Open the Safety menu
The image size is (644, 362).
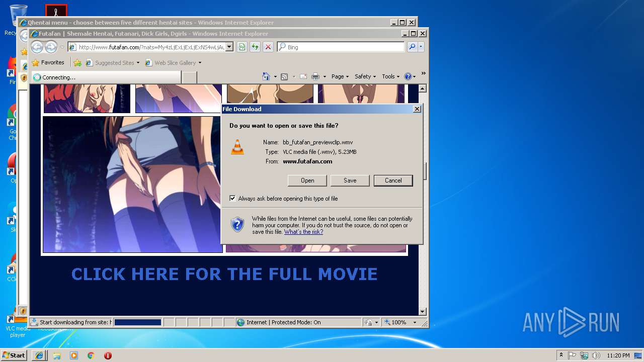[365, 76]
